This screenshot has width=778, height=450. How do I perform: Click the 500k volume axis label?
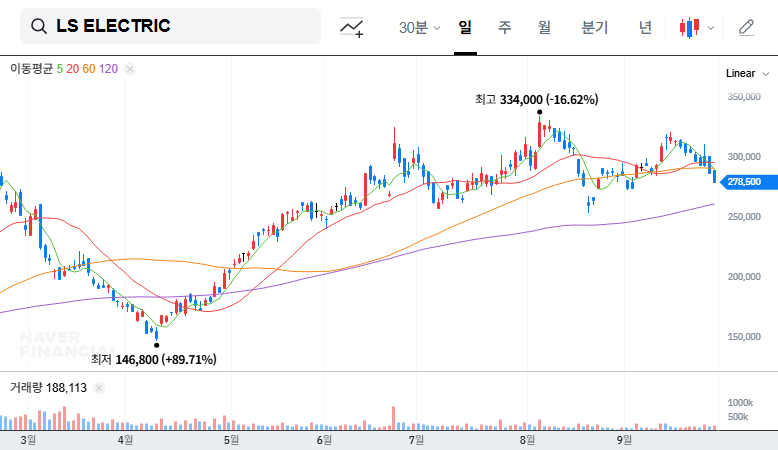pyautogui.click(x=738, y=417)
